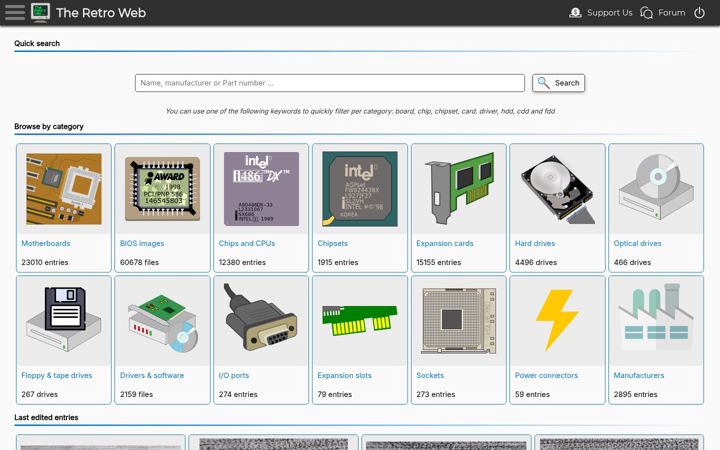
Task: Click '60678 files' text
Action: click(139, 263)
